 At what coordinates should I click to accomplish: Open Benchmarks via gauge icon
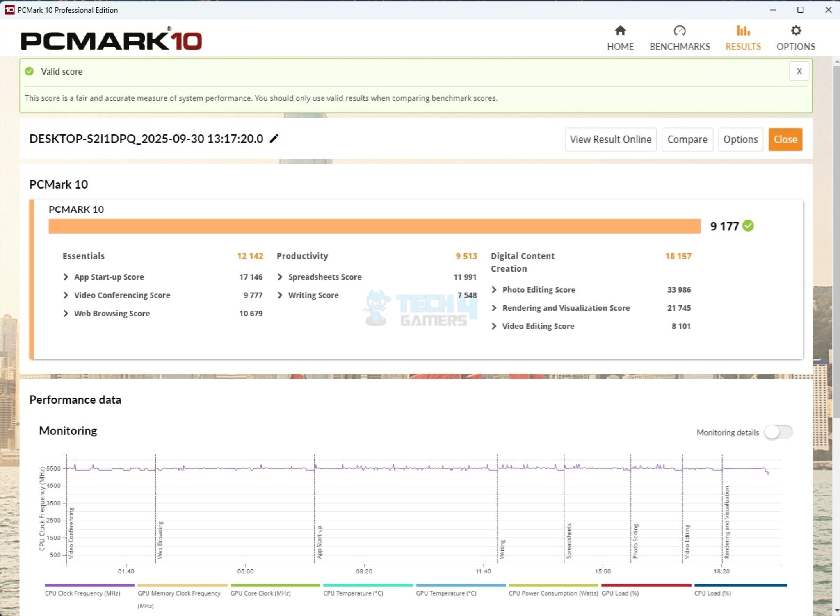[x=680, y=31]
